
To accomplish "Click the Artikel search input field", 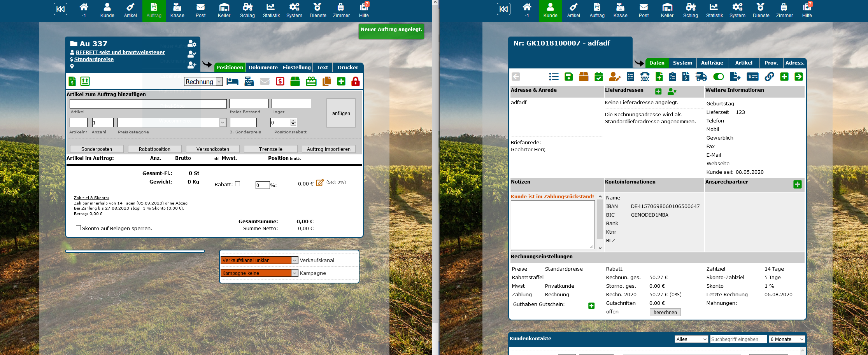I will [148, 103].
